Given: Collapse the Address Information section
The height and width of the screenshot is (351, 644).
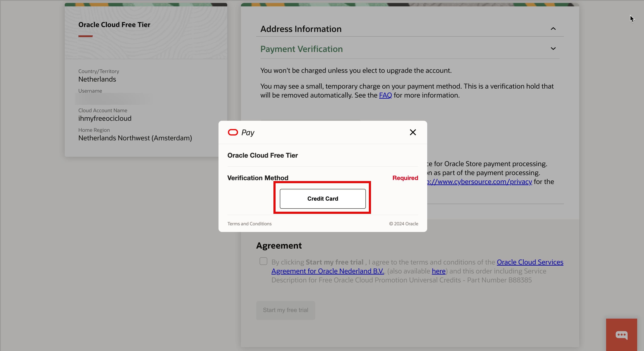Looking at the screenshot, I should tap(553, 29).
